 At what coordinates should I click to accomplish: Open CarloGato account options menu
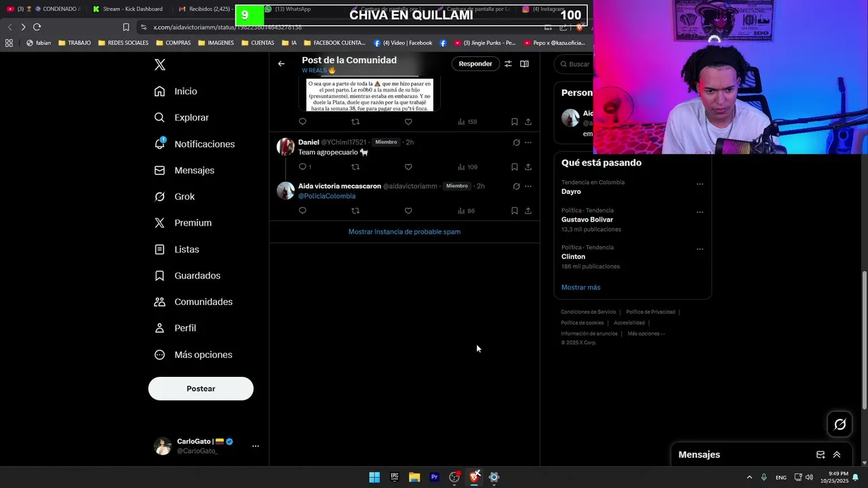(256, 446)
